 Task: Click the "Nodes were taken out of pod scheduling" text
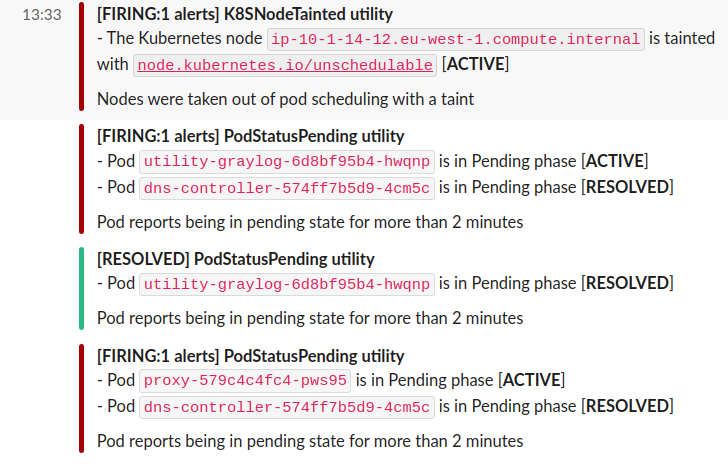click(285, 99)
